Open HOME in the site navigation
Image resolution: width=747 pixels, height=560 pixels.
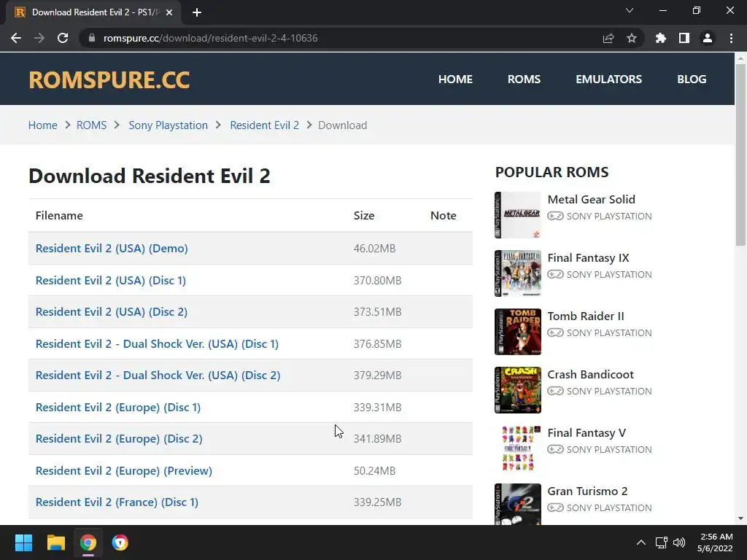(x=455, y=79)
